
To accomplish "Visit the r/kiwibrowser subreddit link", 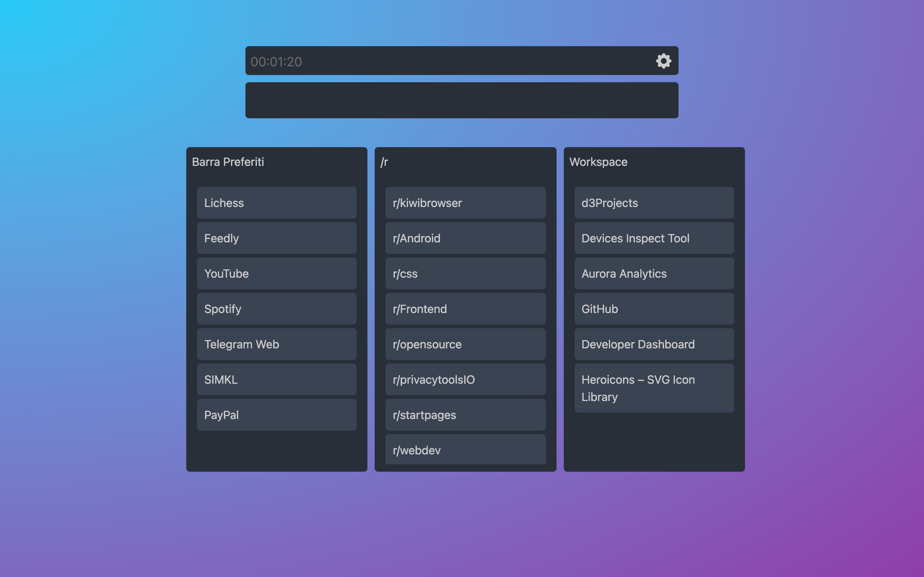I will [x=465, y=203].
